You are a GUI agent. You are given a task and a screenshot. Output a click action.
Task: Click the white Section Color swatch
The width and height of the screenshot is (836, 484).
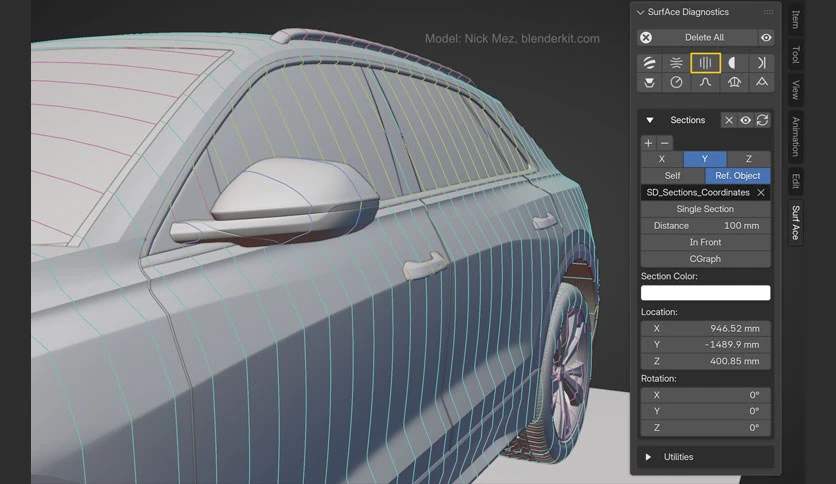click(x=705, y=293)
